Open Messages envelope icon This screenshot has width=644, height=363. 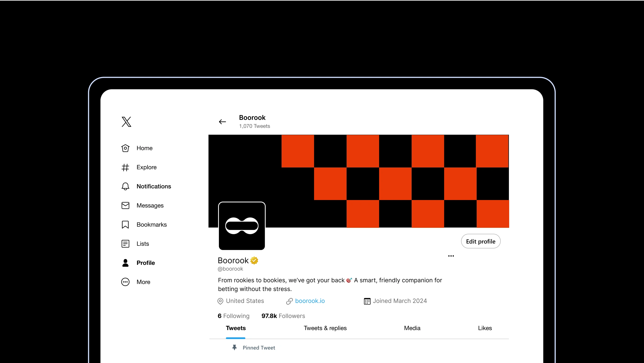pos(125,206)
